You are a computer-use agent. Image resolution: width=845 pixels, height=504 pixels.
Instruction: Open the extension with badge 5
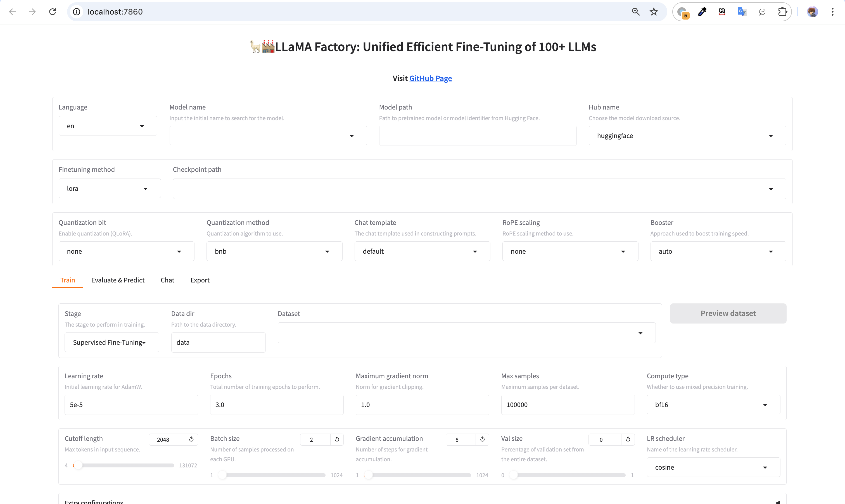tap(683, 12)
